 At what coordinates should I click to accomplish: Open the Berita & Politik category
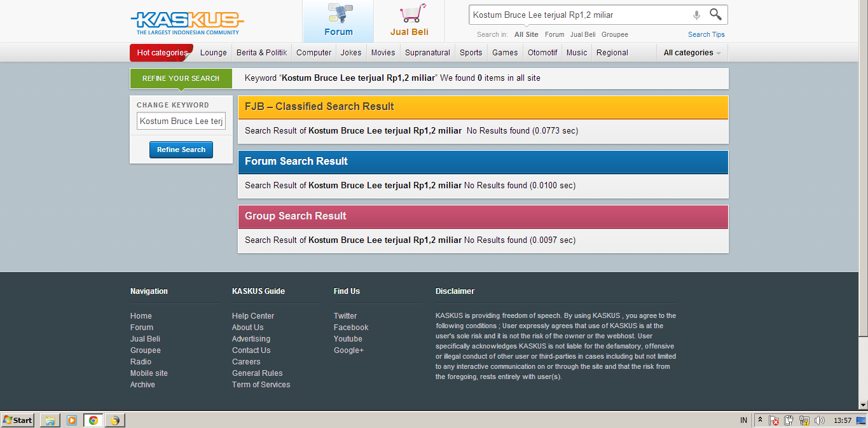coord(261,53)
